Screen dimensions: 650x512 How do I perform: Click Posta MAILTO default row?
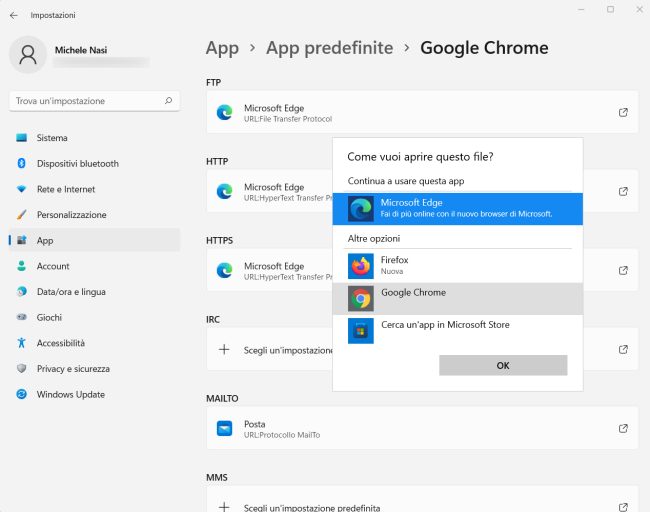[422, 428]
